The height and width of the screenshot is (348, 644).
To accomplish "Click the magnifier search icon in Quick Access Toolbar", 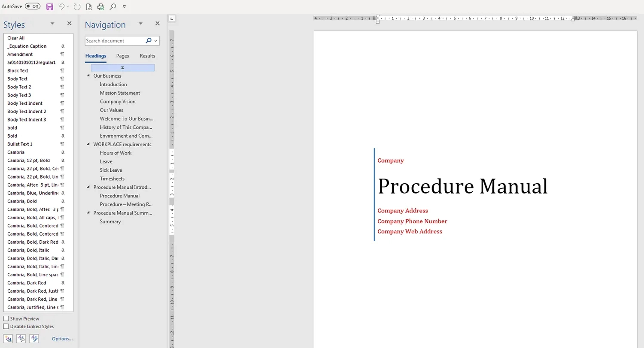I will click(113, 6).
